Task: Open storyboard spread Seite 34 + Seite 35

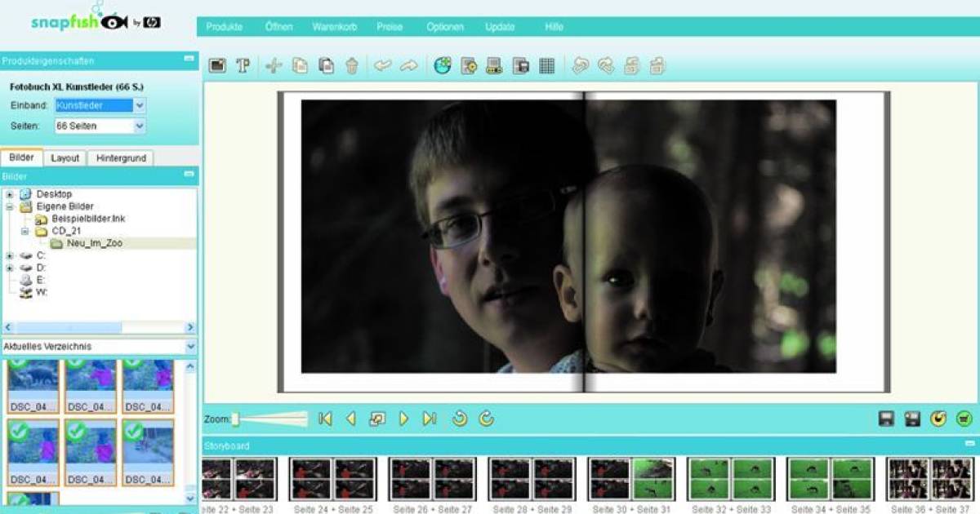Action: tap(831, 479)
